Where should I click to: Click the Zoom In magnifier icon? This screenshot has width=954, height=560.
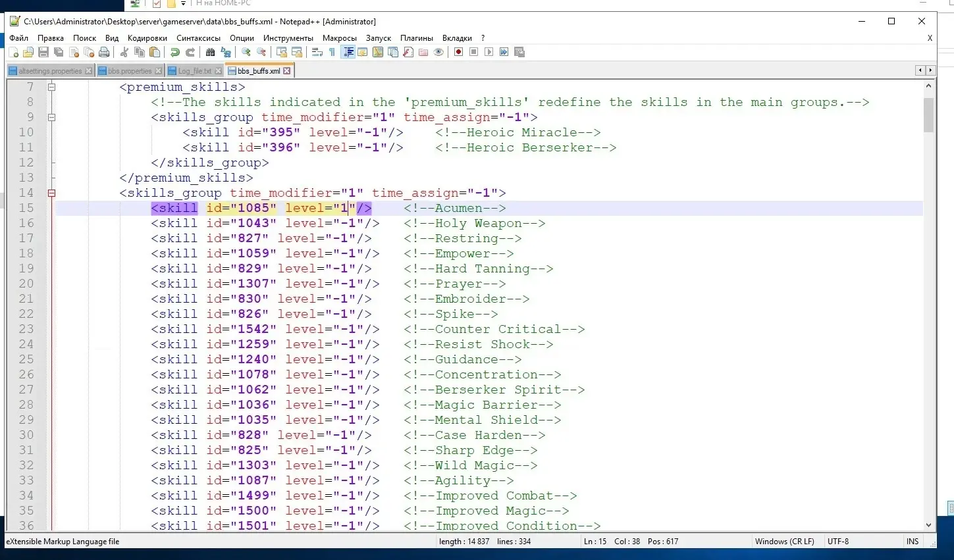246,53
